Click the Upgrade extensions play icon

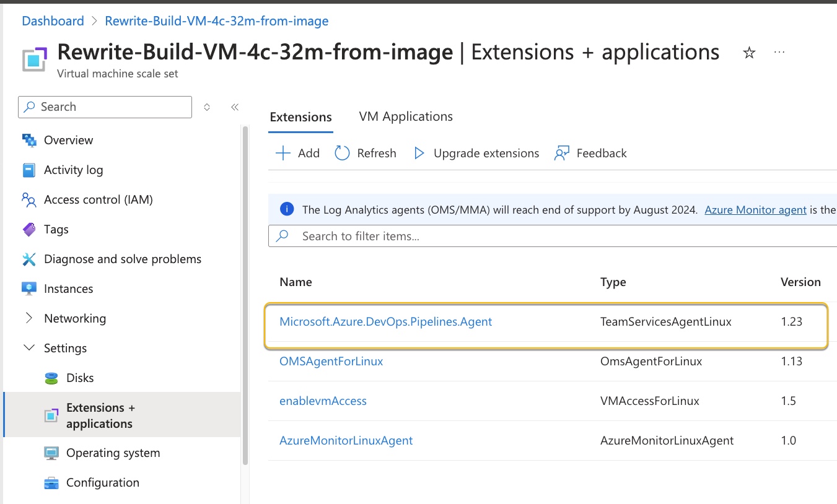pyautogui.click(x=419, y=153)
